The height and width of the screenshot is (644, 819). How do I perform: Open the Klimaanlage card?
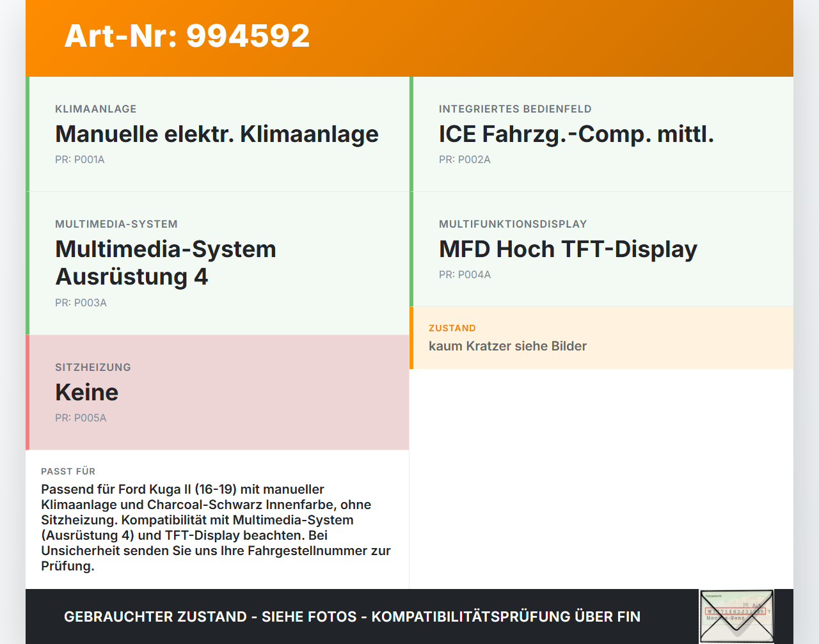click(218, 134)
